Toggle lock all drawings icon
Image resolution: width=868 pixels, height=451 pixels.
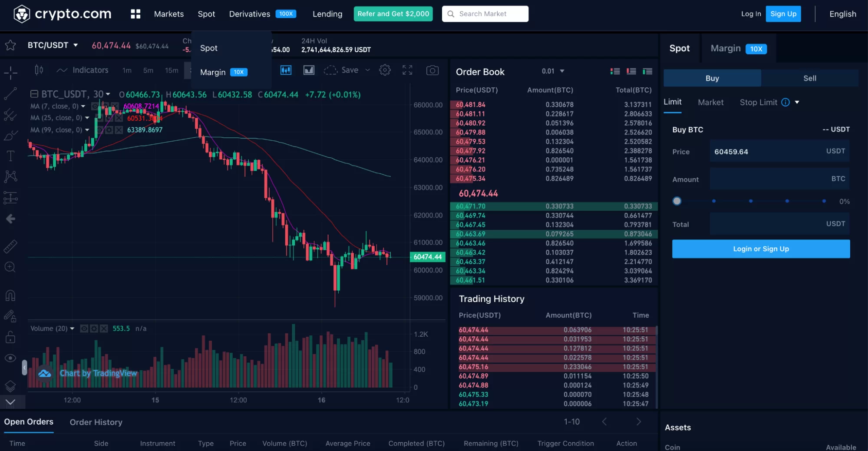point(10,337)
